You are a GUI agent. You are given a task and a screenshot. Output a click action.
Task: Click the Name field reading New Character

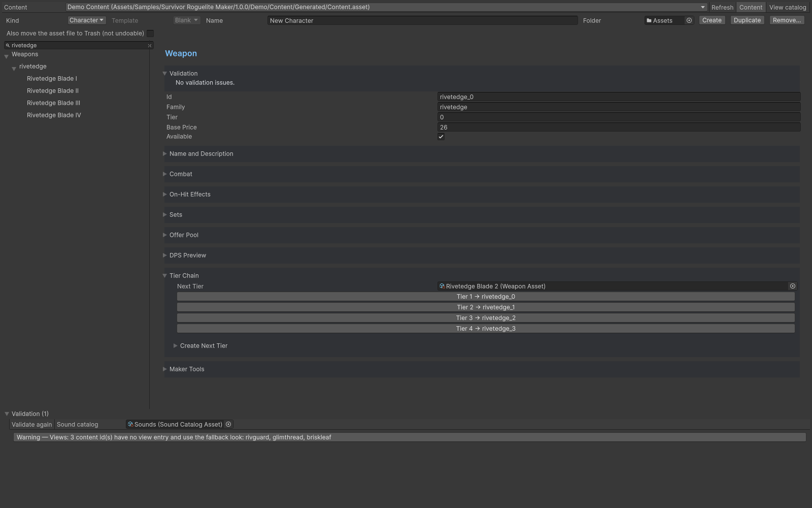422,20
